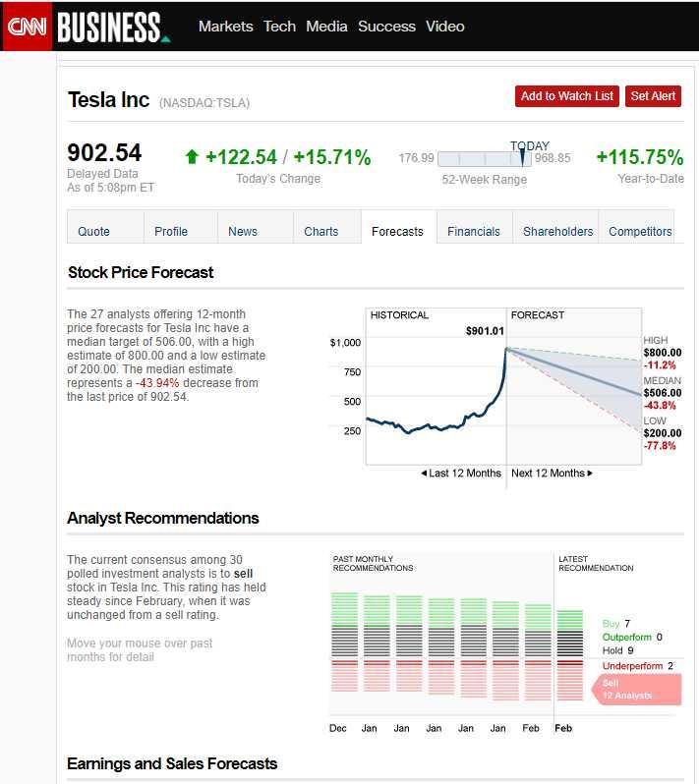
Task: Select the Financials tab
Action: pyautogui.click(x=474, y=232)
